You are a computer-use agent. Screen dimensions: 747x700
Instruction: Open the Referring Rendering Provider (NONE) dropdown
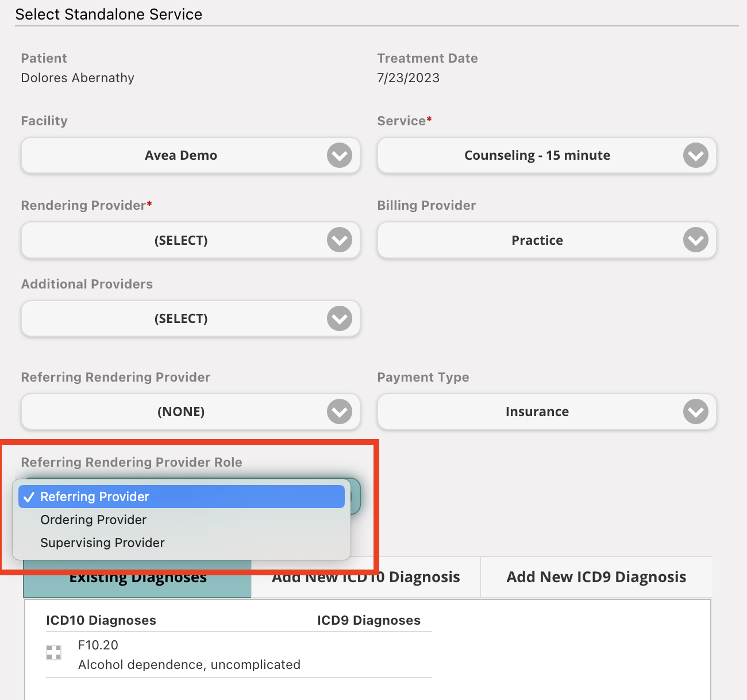190,411
